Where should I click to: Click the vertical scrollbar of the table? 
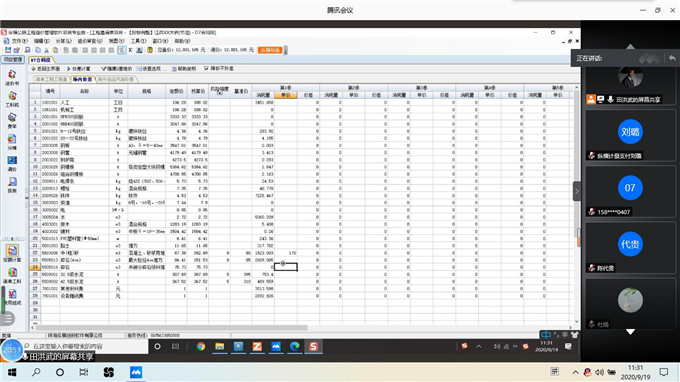coord(577,204)
